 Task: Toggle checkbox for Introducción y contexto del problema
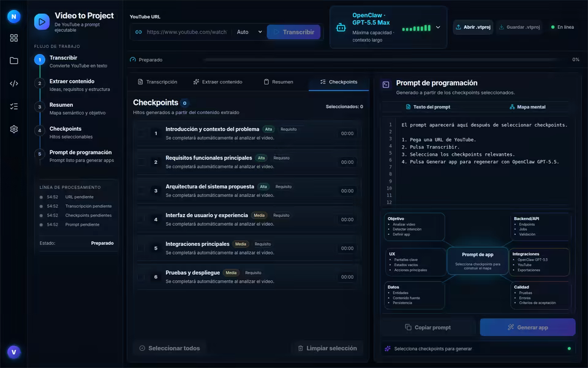[141, 133]
